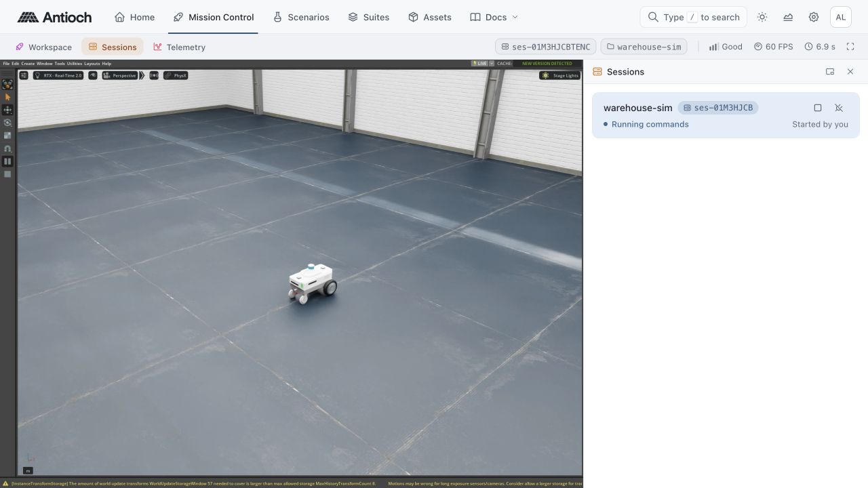868x488 pixels.
Task: Select the arrow selection tool in viewport toolbar
Action: 7,97
